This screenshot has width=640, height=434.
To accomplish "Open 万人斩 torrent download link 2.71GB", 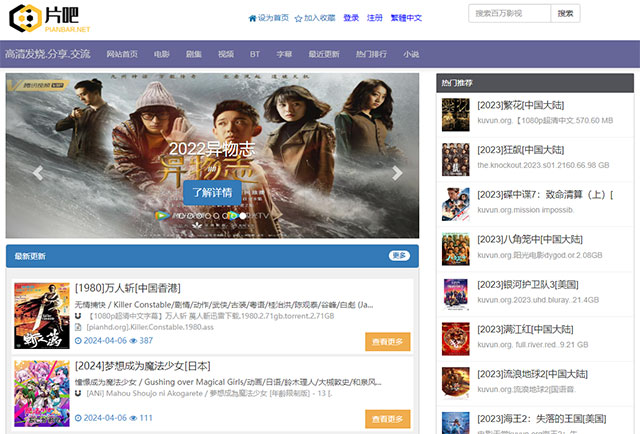I will pos(211,316).
